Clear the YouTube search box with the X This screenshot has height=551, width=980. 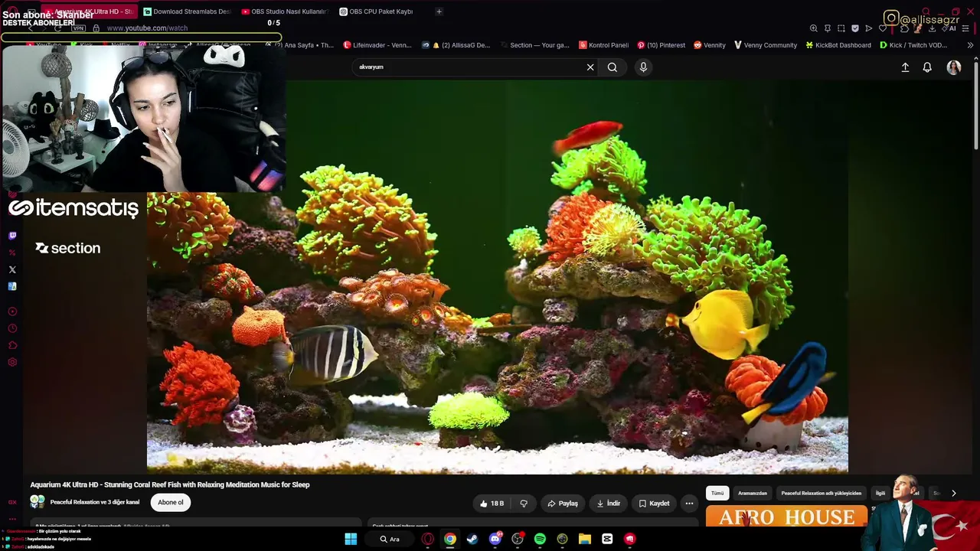point(590,67)
